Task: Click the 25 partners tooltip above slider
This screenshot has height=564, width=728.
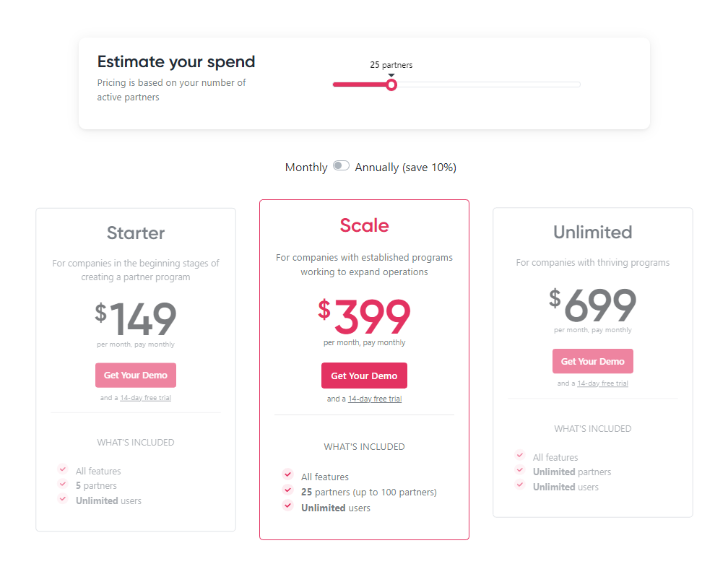Action: tap(391, 65)
